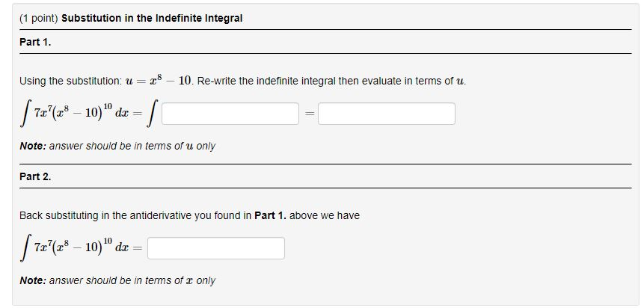
Task: Click the bold 'Part 1.' reference in Part 2 sentence
Action: [270, 215]
